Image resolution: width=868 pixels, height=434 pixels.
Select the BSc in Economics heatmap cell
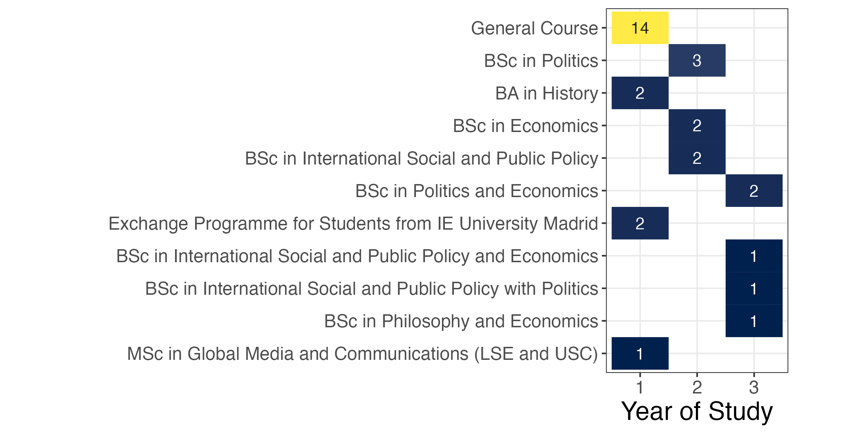pyautogui.click(x=697, y=125)
